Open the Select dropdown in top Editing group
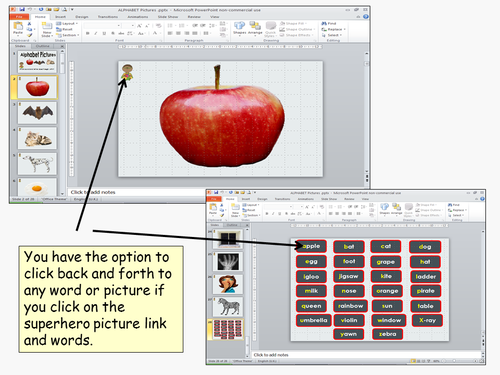Image resolution: width=500 pixels, height=375 pixels. (x=332, y=35)
